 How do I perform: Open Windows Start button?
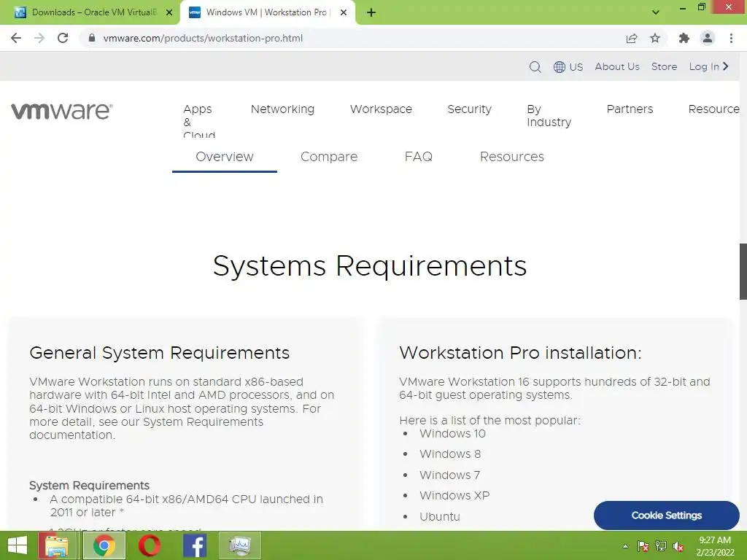coord(18,545)
